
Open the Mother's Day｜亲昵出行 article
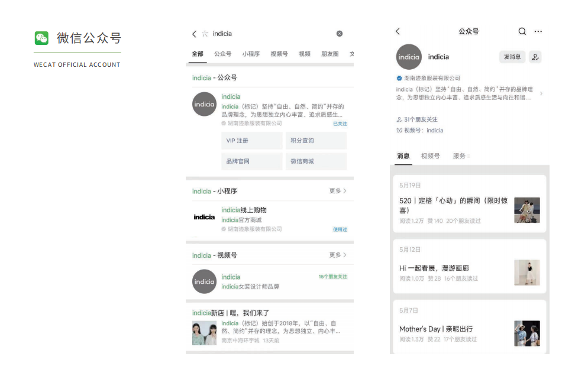pos(436,329)
